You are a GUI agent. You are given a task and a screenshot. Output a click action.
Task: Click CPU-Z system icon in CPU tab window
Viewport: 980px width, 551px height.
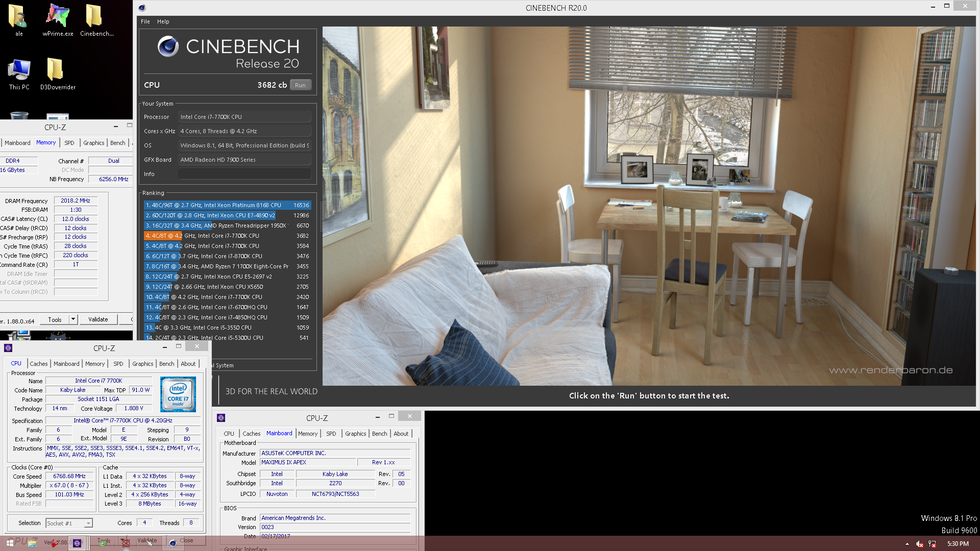(x=8, y=348)
